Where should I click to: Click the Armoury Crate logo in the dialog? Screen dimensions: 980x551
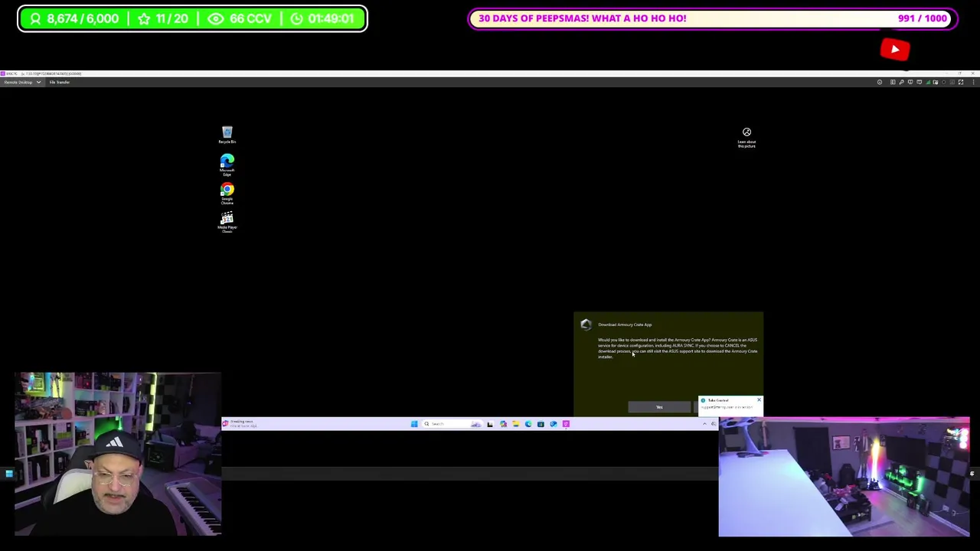[586, 324]
